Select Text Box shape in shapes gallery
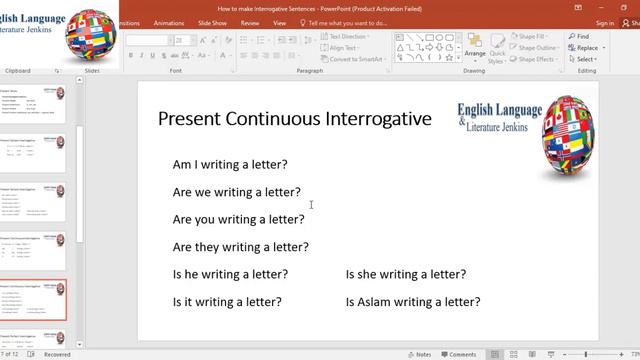Viewport: 640px width, 360px height. [400, 38]
